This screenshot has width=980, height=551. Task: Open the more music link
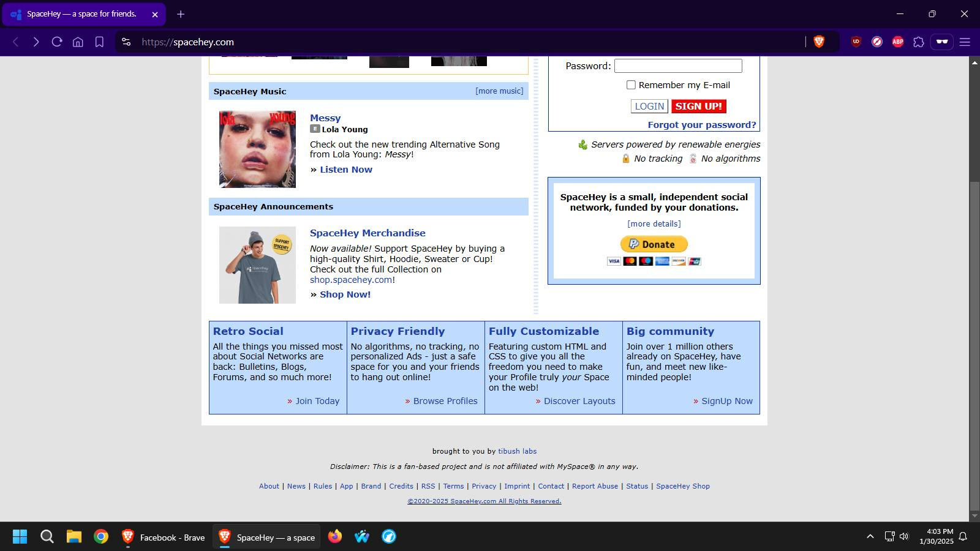point(499,91)
